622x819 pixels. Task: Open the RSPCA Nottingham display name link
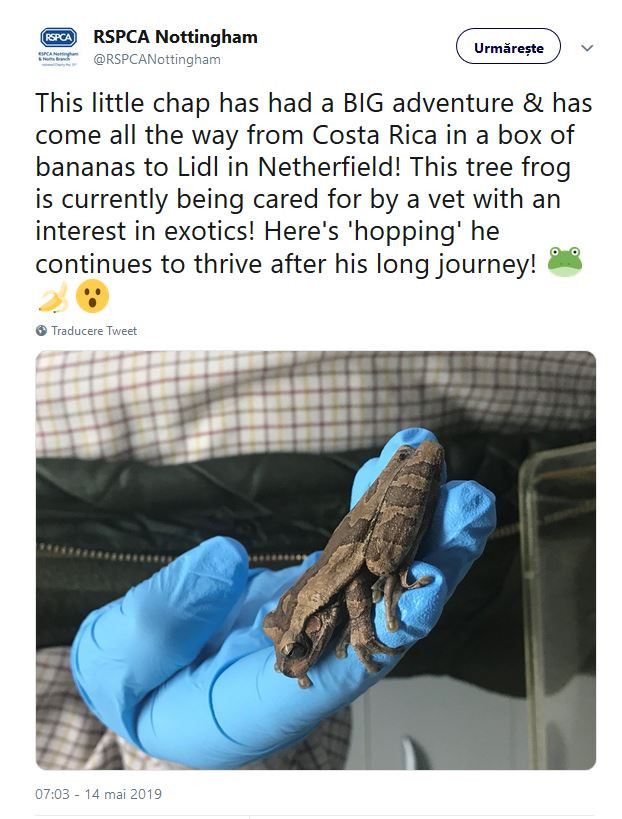[175, 37]
